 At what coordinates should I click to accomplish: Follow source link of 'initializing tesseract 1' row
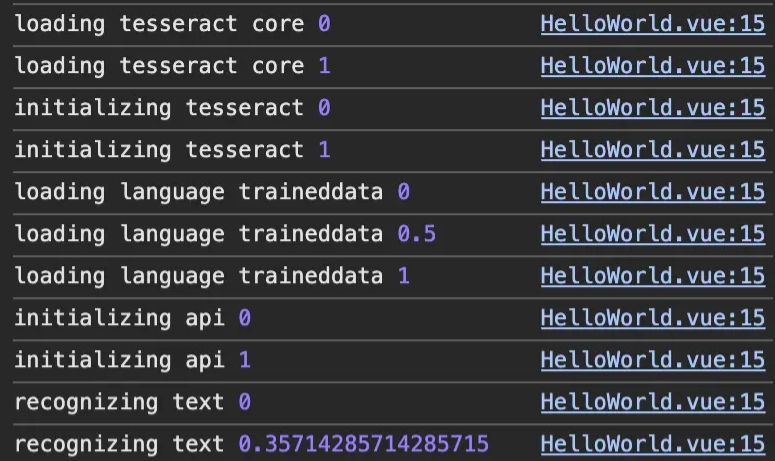click(653, 150)
